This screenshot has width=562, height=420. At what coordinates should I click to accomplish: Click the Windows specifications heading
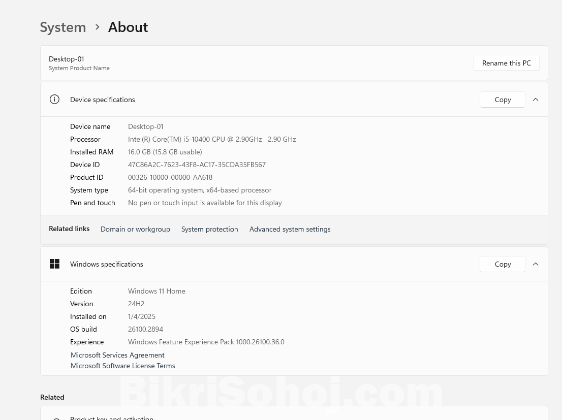click(x=106, y=264)
